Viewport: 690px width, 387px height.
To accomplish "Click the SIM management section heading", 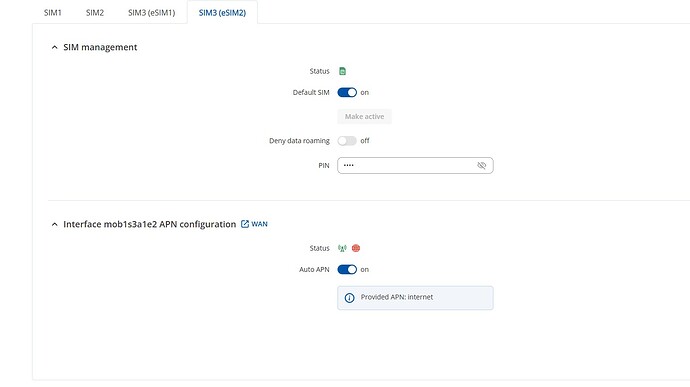I will click(x=100, y=47).
